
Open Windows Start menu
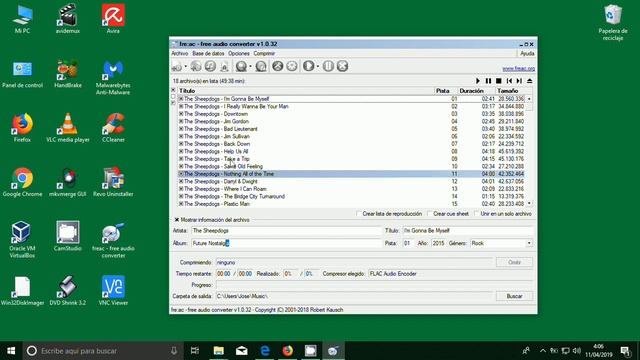coord(11,351)
